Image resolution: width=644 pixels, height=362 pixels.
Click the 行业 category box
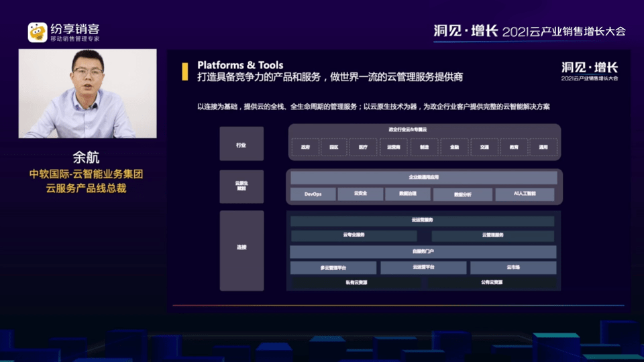(241, 143)
